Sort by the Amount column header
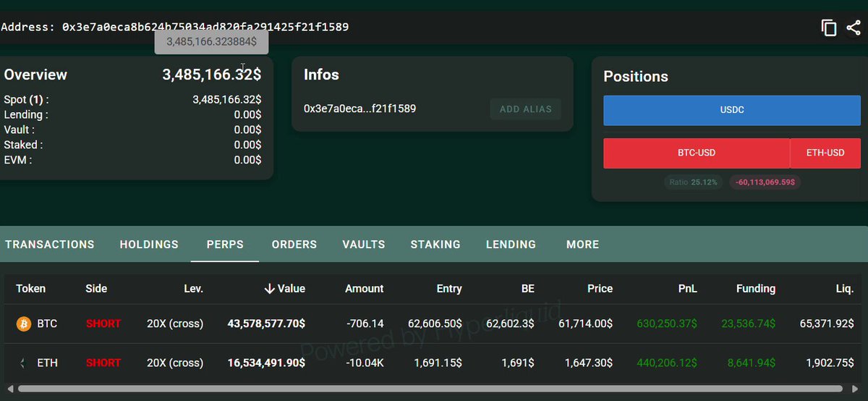The image size is (868, 401). coord(365,289)
